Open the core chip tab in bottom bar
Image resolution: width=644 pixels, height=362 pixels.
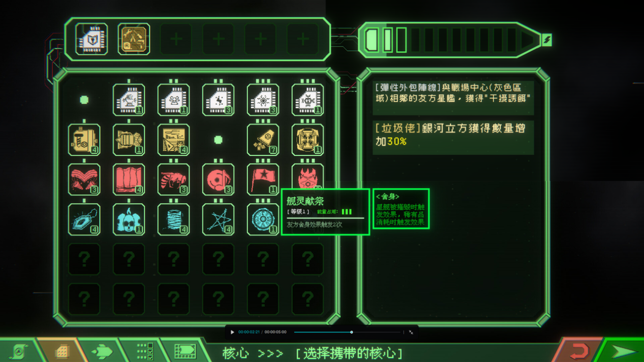tap(62, 351)
